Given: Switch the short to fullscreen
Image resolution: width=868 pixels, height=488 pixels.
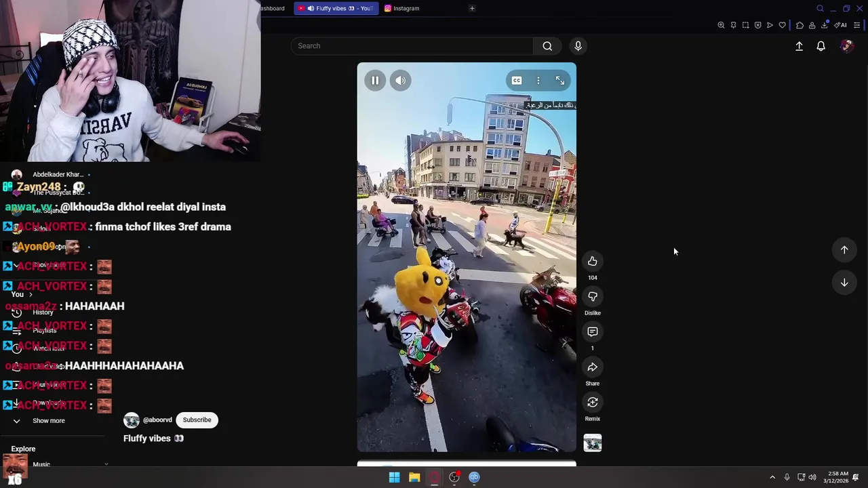Looking at the screenshot, I should click(x=560, y=81).
